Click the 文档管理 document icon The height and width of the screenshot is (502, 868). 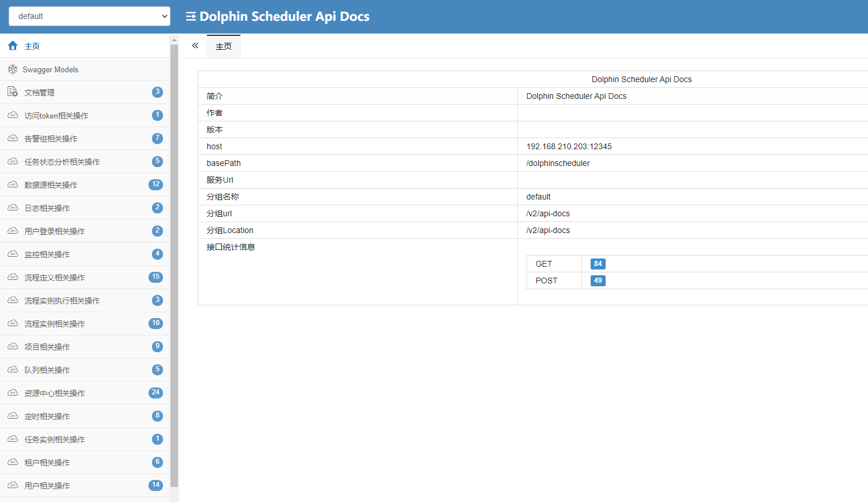(12, 92)
